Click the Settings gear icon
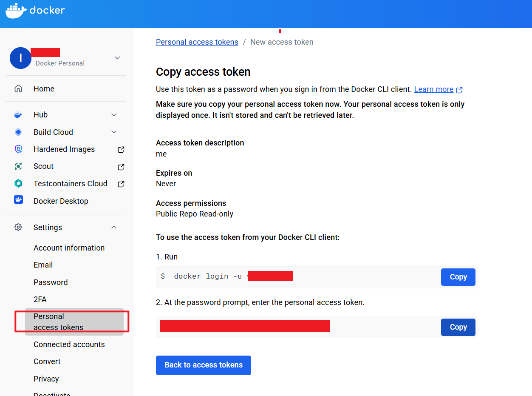The height and width of the screenshot is (396, 532). pyautogui.click(x=18, y=228)
